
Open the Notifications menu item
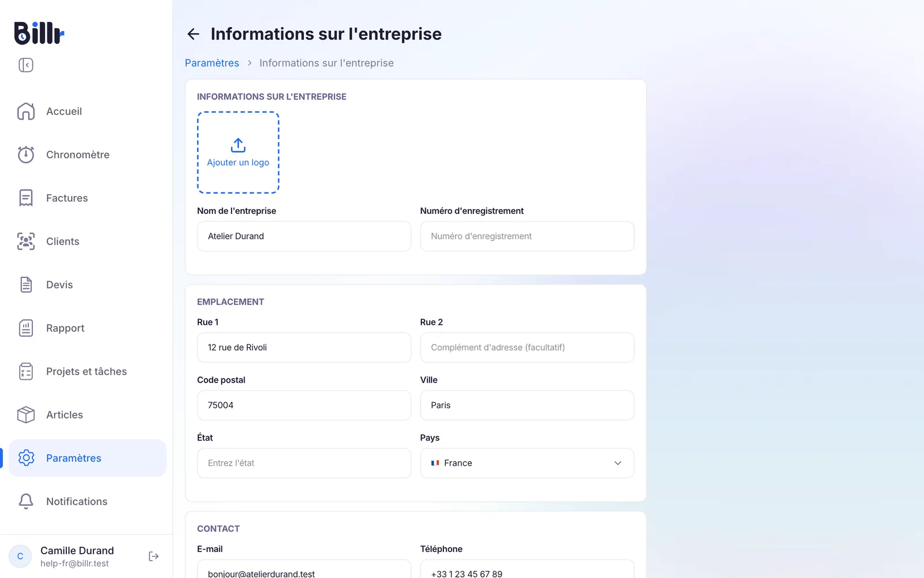88,502
